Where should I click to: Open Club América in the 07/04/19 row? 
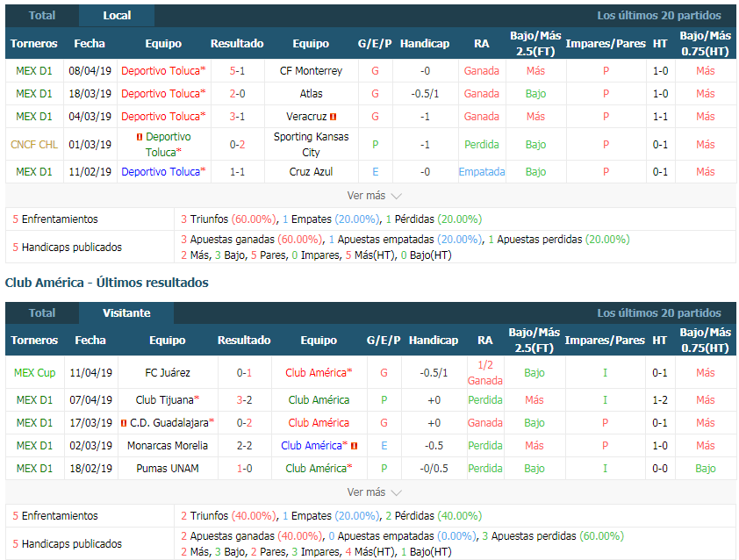319,400
